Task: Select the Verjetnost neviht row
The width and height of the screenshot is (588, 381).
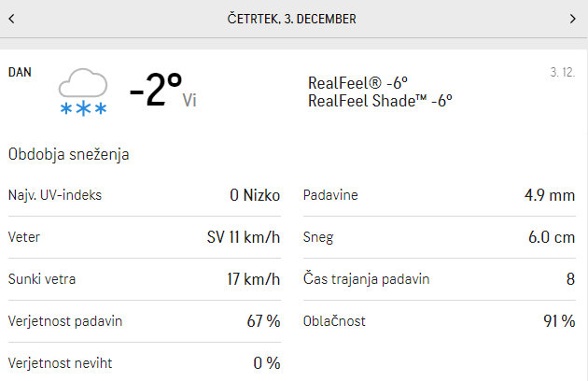Action: click(x=145, y=363)
